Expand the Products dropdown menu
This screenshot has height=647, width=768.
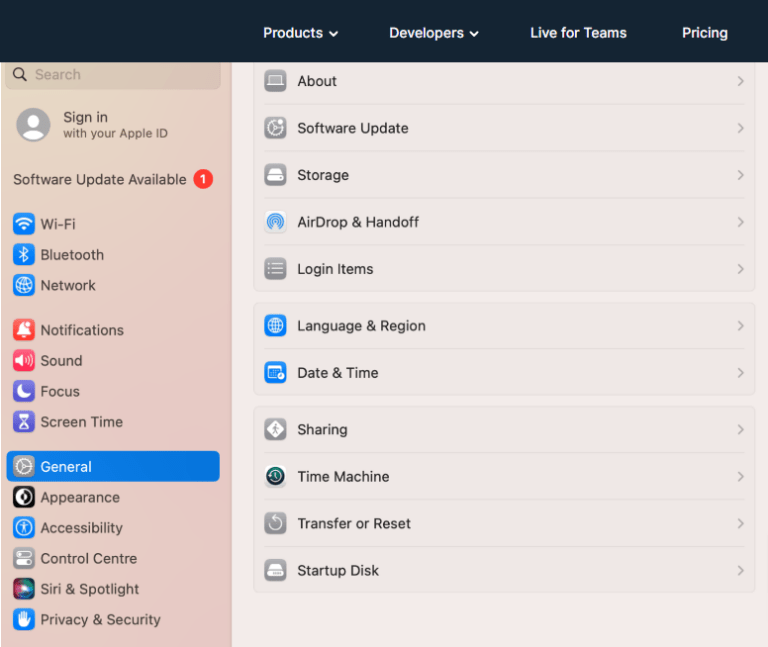(x=300, y=33)
